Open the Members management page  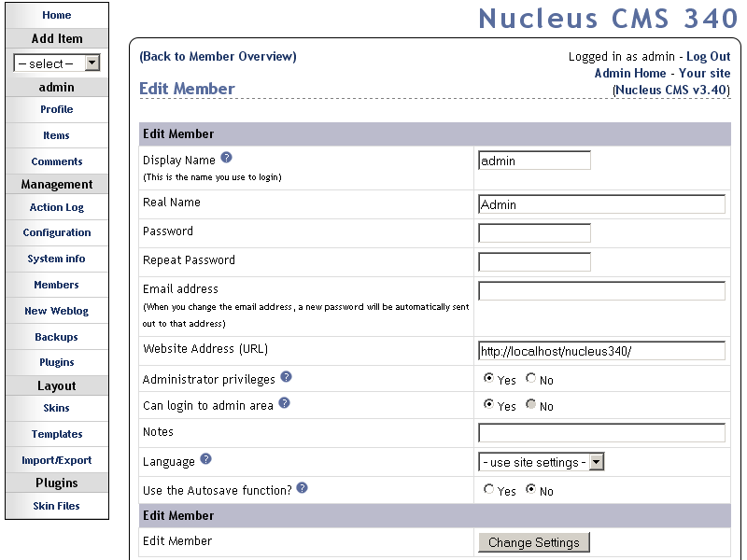(56, 285)
